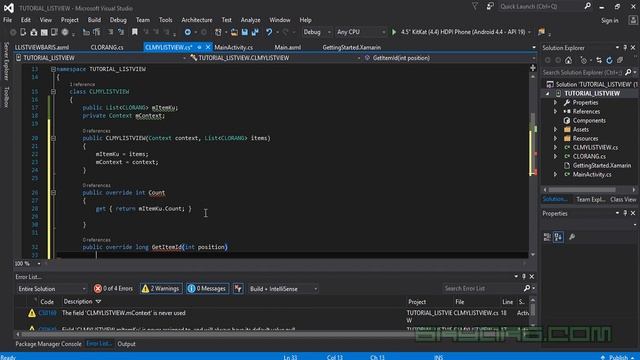Click the Alphabetical sort icon in Properties panel
The width and height of the screenshot is (640, 360).
(558, 237)
